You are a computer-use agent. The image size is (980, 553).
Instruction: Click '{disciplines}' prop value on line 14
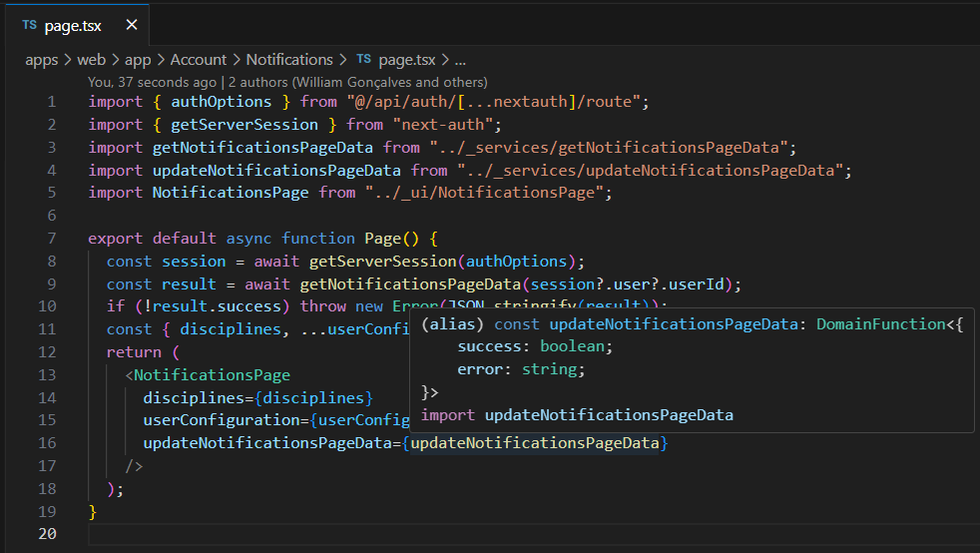pyautogui.click(x=313, y=397)
